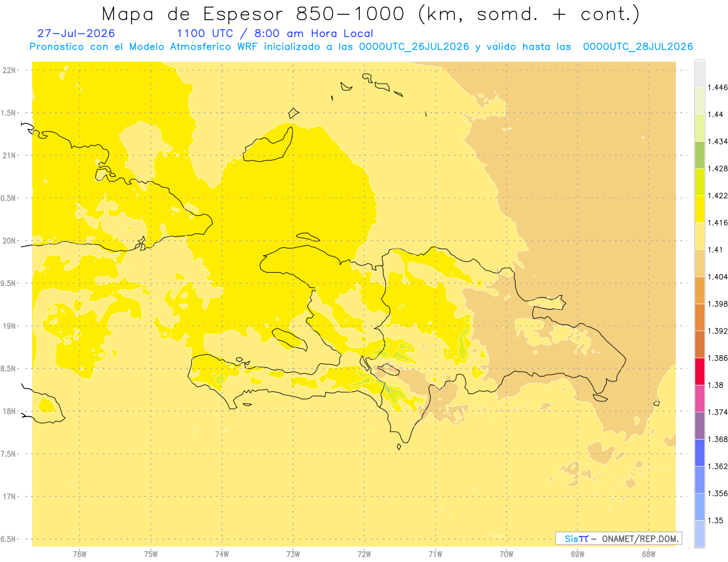Click the legend value '1.422'

click(x=719, y=196)
